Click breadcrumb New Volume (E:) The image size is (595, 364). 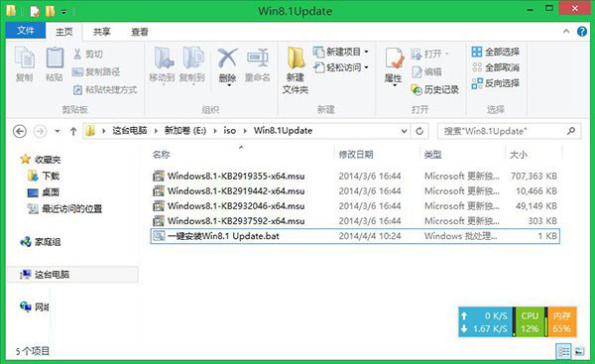(x=185, y=131)
